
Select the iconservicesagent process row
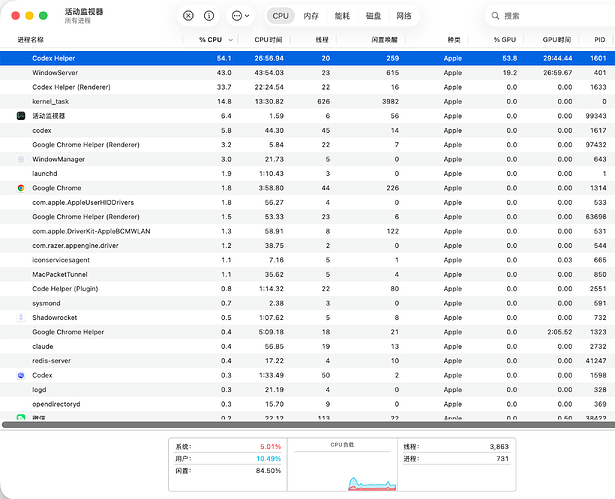click(x=308, y=260)
